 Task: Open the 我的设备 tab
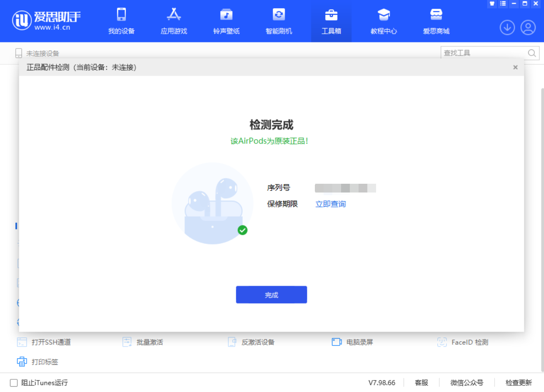tap(121, 21)
